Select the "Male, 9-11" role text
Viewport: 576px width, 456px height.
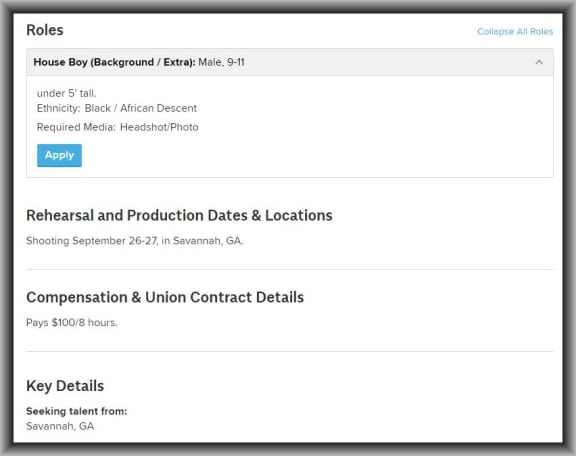222,62
